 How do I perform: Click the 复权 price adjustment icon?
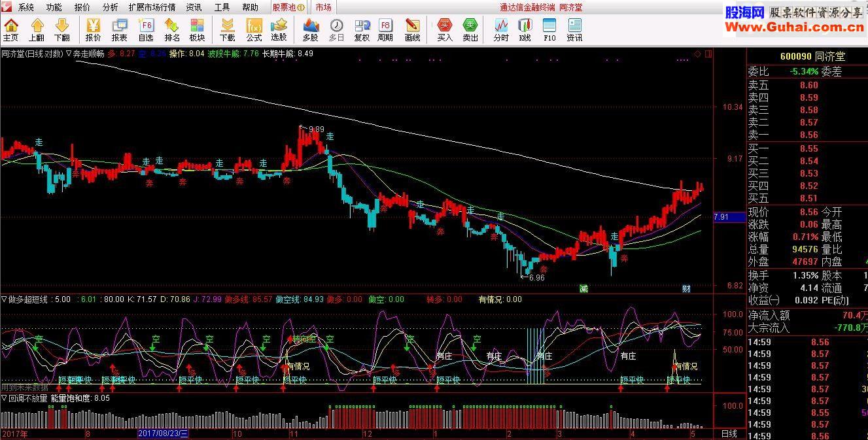tap(362, 30)
